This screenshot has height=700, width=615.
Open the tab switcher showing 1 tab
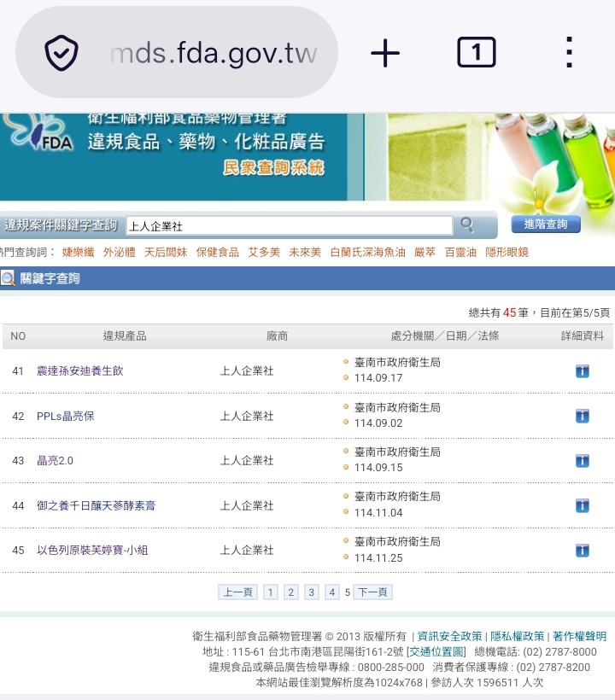click(x=476, y=52)
